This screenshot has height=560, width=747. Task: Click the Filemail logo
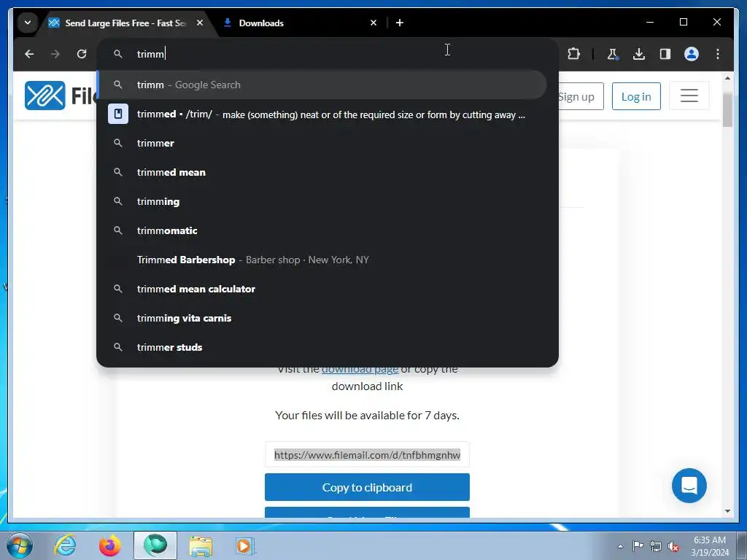click(60, 96)
